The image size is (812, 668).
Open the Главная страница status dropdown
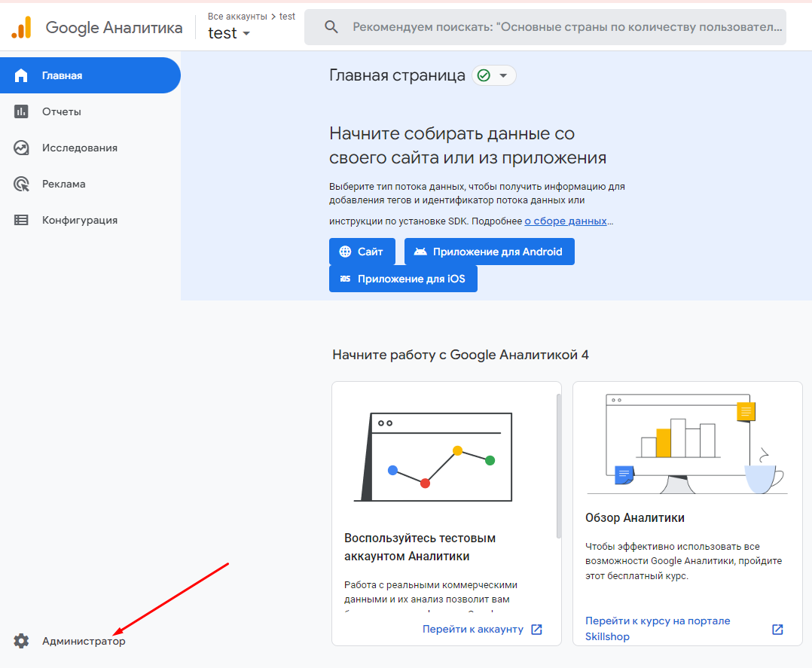click(x=494, y=75)
